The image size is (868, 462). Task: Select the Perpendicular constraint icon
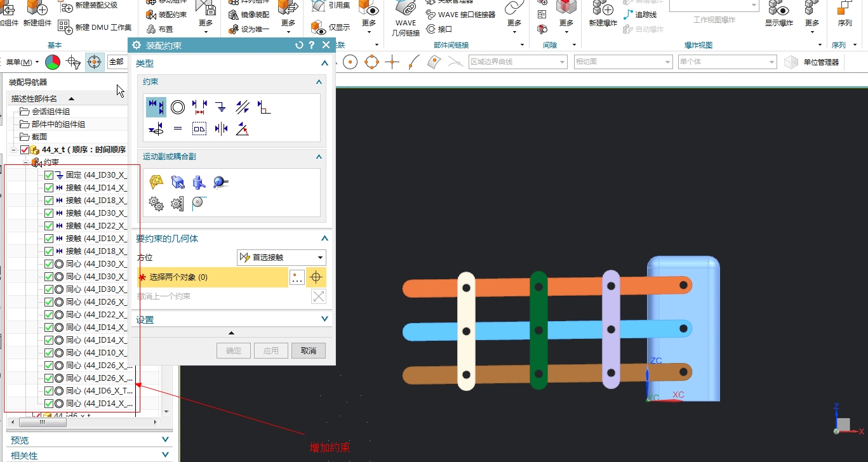pyautogui.click(x=264, y=107)
